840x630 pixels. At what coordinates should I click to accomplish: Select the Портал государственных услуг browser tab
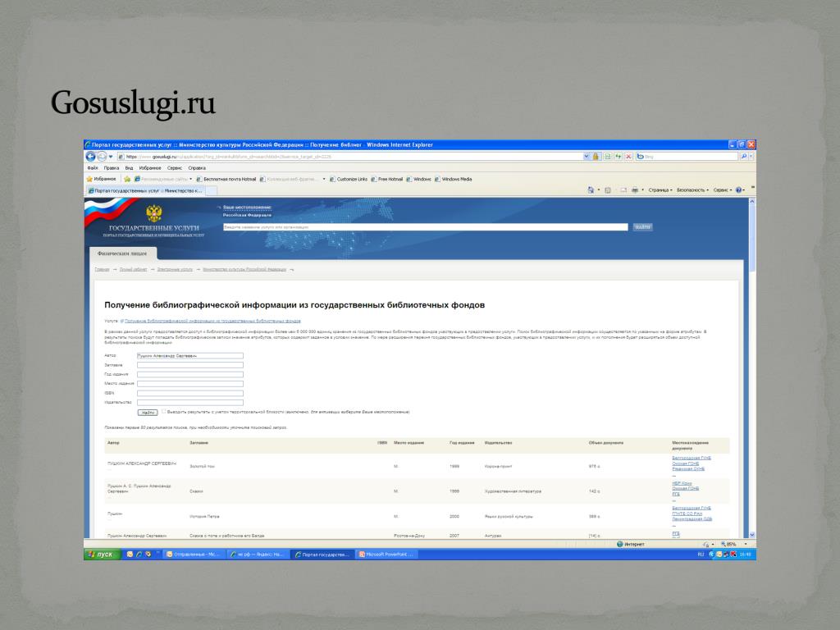click(x=145, y=190)
